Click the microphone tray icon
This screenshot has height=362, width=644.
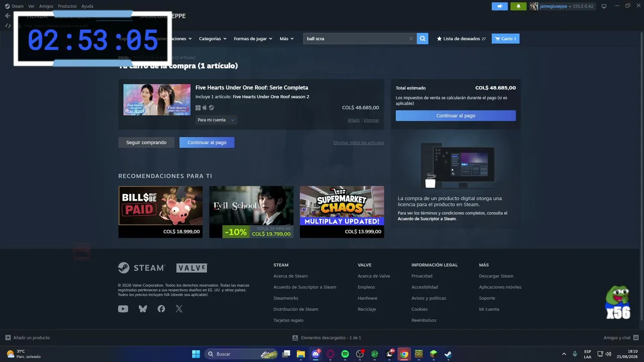pos(575,354)
